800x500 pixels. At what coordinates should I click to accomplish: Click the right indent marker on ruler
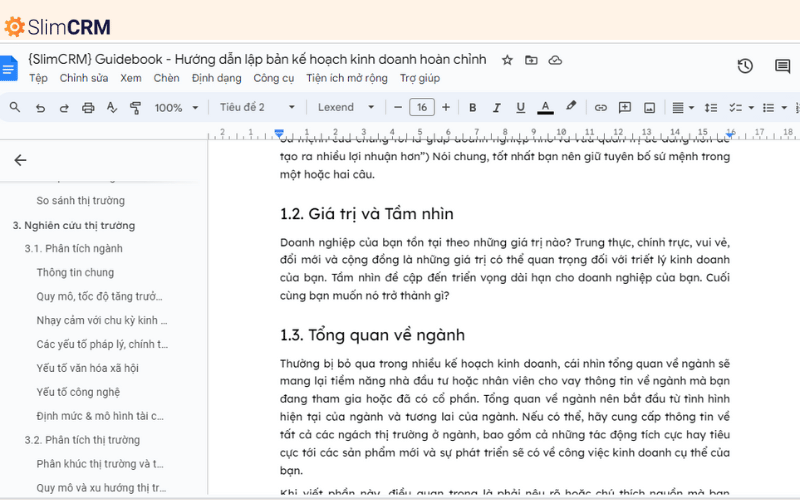point(730,134)
